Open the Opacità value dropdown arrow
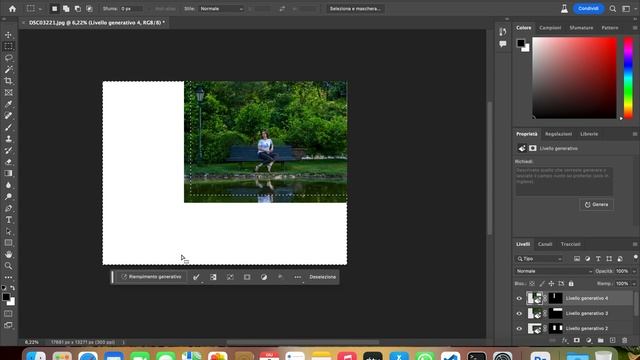This screenshot has width=640, height=360. click(x=634, y=271)
